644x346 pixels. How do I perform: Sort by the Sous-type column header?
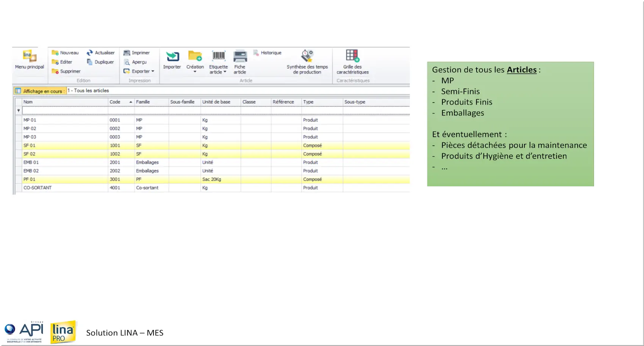pos(376,102)
